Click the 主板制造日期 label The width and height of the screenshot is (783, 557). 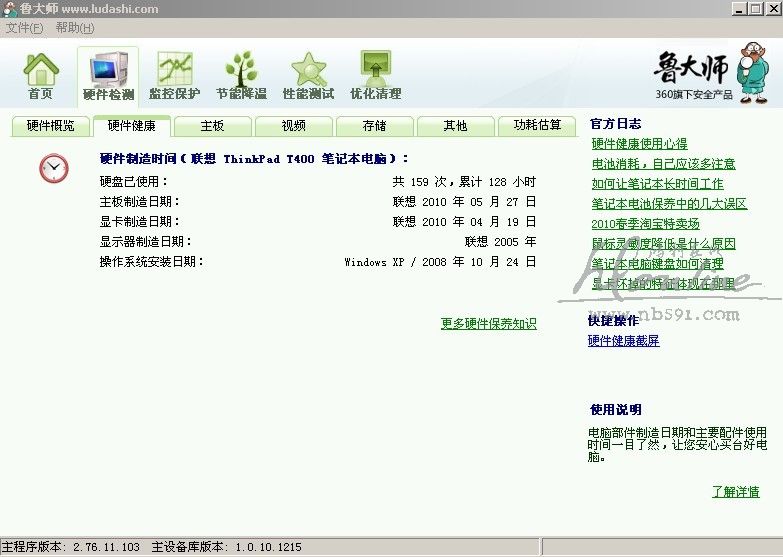pos(139,202)
